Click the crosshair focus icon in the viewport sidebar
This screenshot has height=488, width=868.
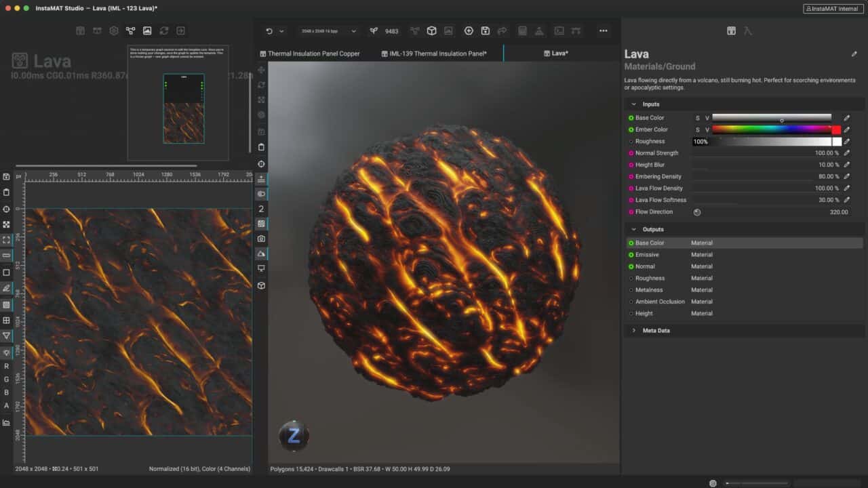coord(261,164)
